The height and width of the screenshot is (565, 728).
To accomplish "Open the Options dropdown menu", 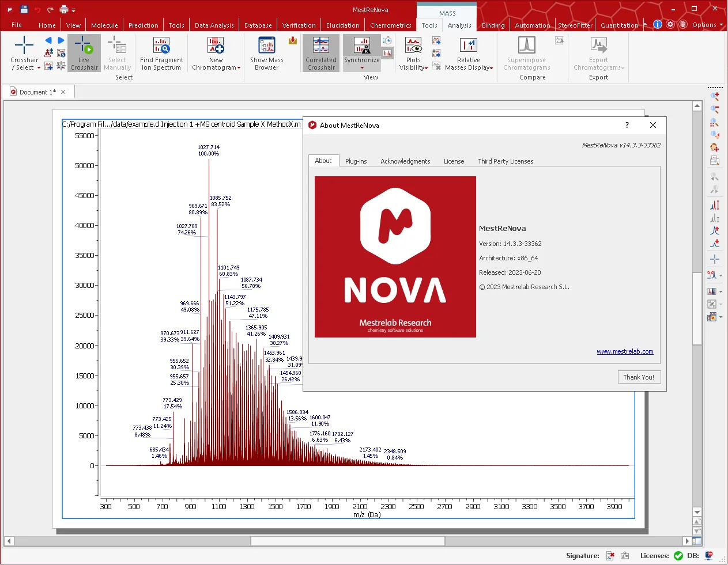I will point(707,25).
